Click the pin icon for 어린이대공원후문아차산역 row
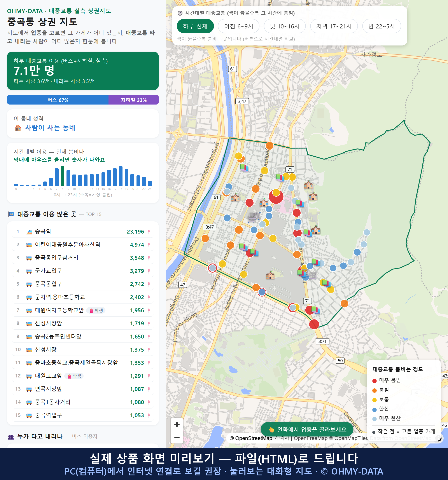The image size is (448, 480). tap(149, 245)
